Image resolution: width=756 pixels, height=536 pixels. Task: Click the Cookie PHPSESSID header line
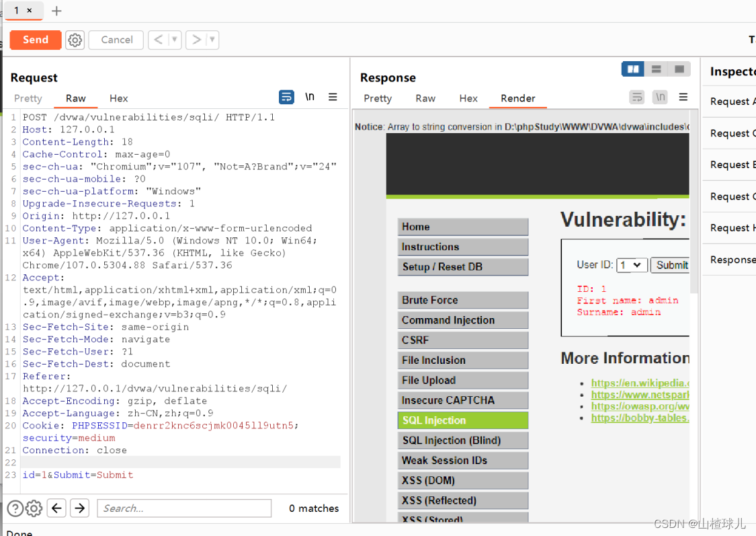coord(161,426)
